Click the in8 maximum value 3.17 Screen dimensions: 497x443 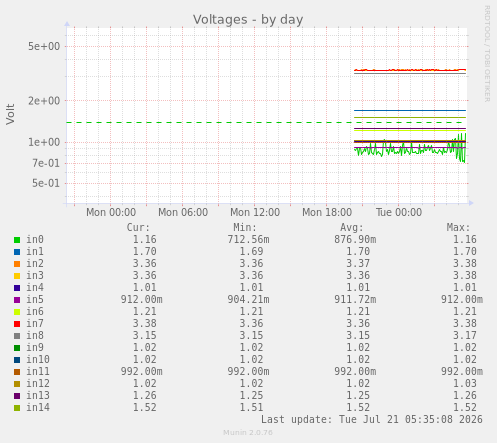click(465, 335)
